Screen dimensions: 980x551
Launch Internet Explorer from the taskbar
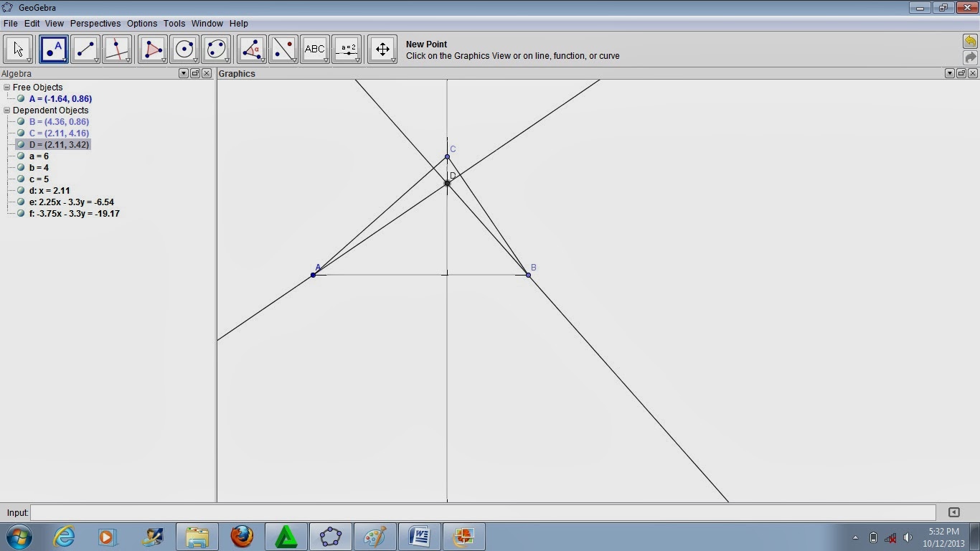64,536
